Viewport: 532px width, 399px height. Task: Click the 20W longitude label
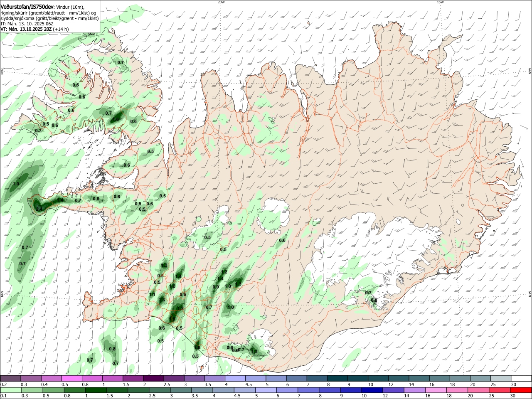pyautogui.click(x=221, y=2)
